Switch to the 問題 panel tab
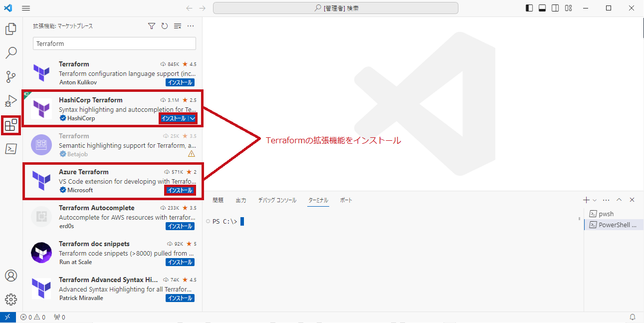644x323 pixels. pos(218,200)
